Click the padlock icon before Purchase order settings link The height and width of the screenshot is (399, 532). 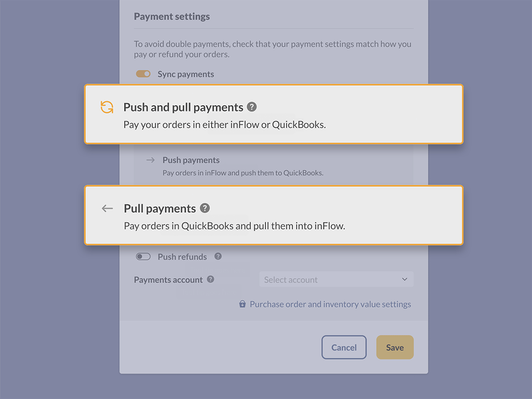pyautogui.click(x=242, y=304)
